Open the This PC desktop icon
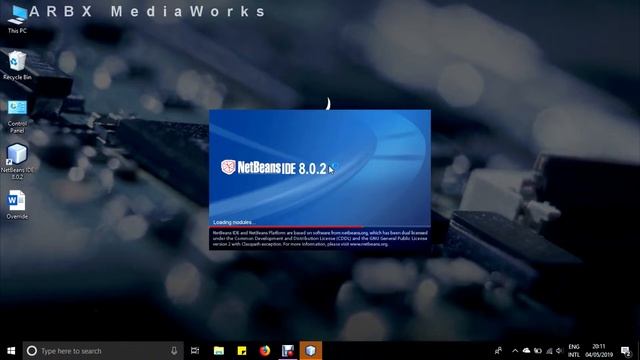Screen dimensions: 640x360 tap(17, 20)
